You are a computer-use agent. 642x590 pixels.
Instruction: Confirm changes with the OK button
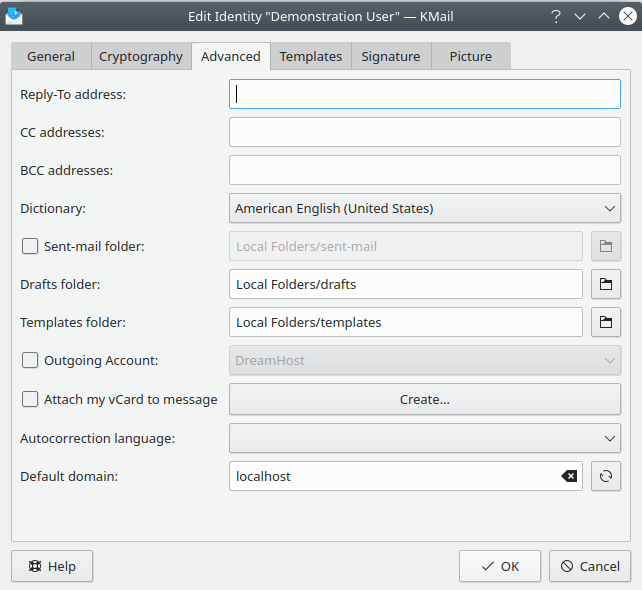(x=500, y=566)
